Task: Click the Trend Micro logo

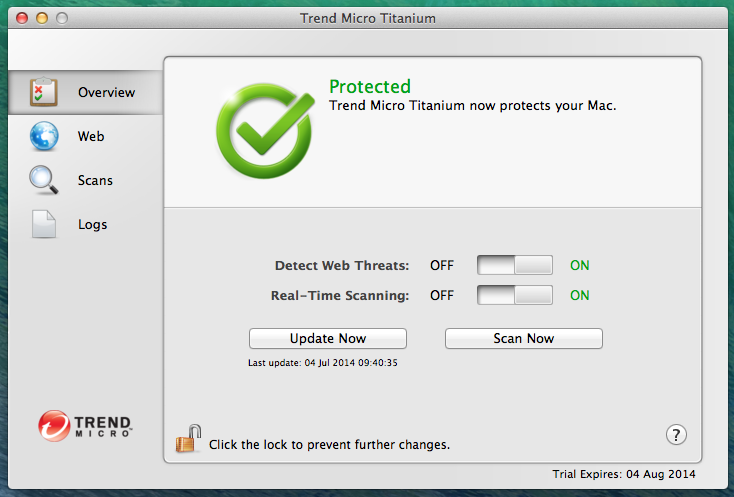Action: (x=85, y=426)
